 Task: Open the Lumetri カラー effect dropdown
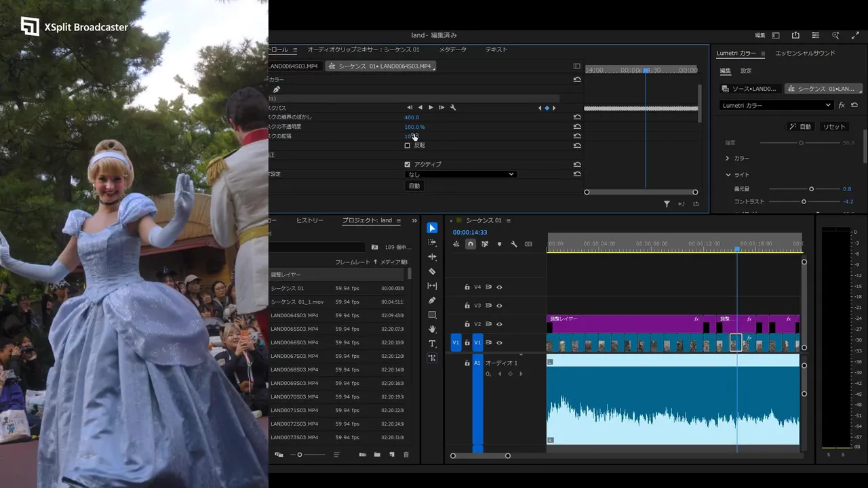(776, 105)
